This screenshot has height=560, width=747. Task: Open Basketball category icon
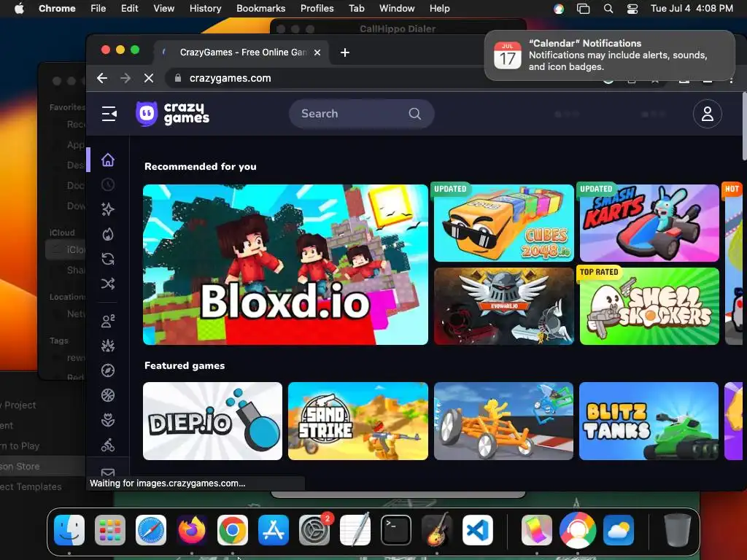108,395
